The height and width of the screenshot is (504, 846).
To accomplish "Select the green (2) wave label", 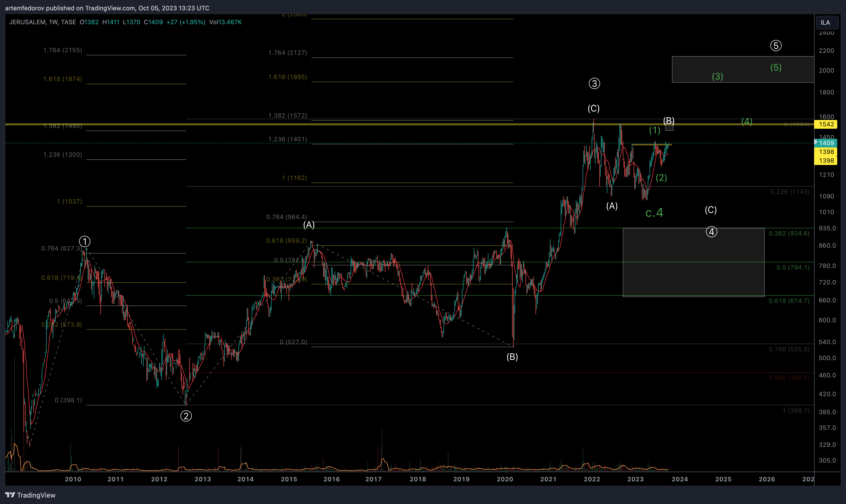I will pos(661,177).
